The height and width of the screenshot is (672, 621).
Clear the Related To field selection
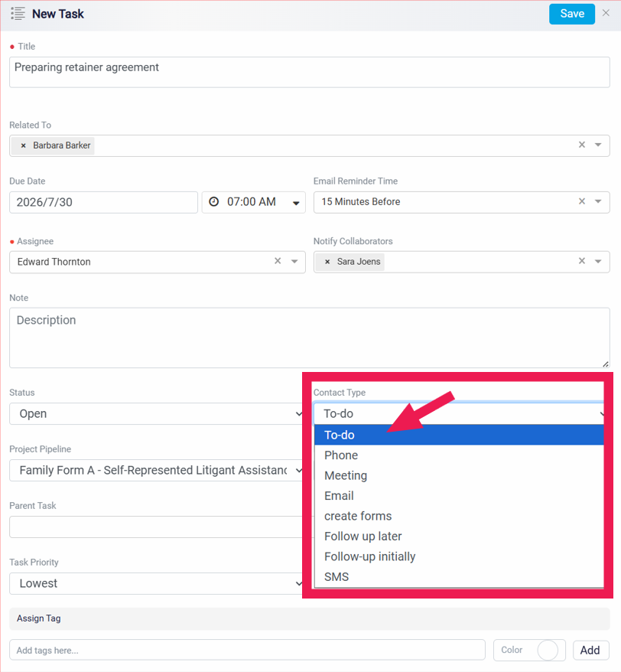(x=581, y=145)
